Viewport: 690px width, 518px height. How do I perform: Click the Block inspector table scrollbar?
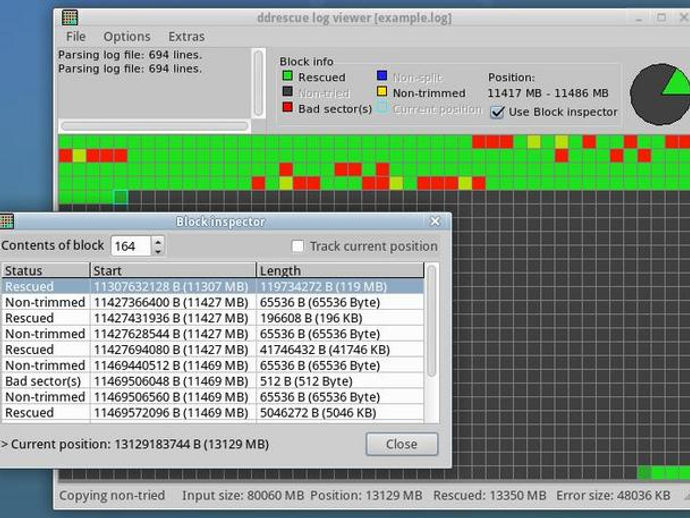tap(432, 320)
